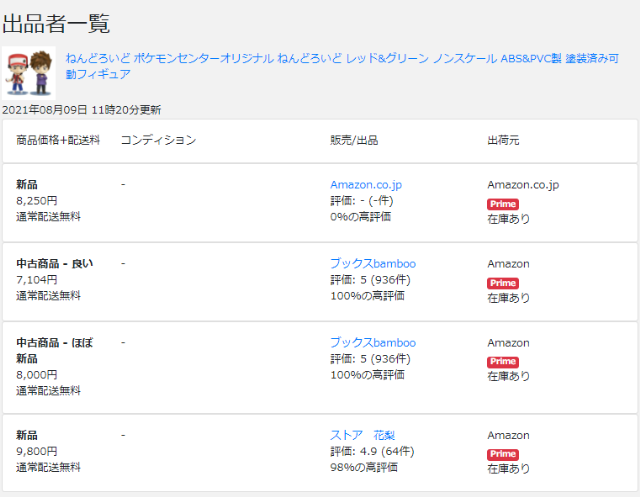The image size is (640, 497).
Task: Click 評価: 5 (936件) in the 7,104円 row
Action: 370,280
